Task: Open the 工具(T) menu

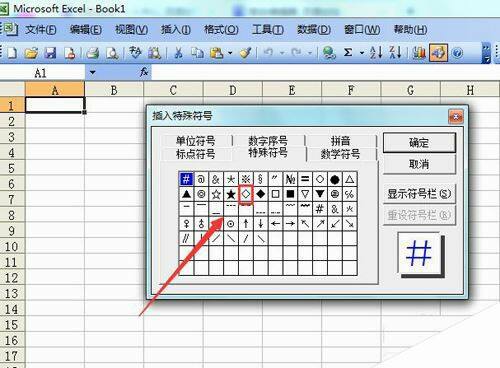Action: point(267,30)
